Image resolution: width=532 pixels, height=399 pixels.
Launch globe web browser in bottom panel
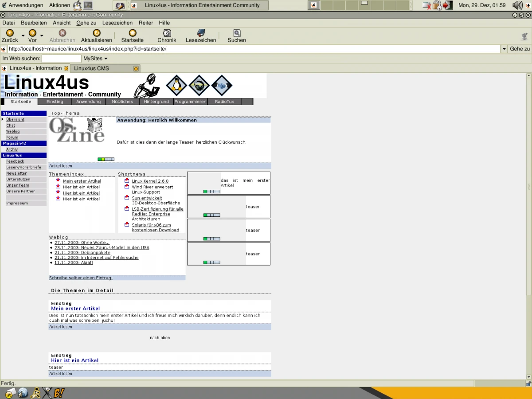coord(23,392)
